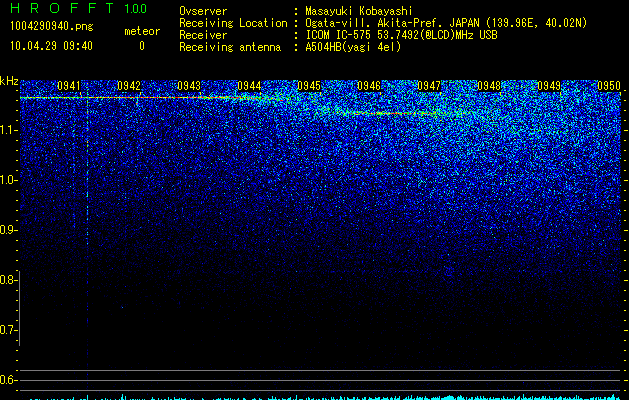The height and width of the screenshot is (400, 629).
Task: Select the filename 1004290940.png
Action: 51,26
